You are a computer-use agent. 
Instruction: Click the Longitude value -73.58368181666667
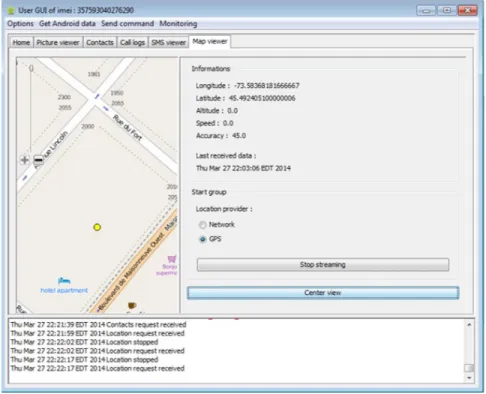pos(267,86)
